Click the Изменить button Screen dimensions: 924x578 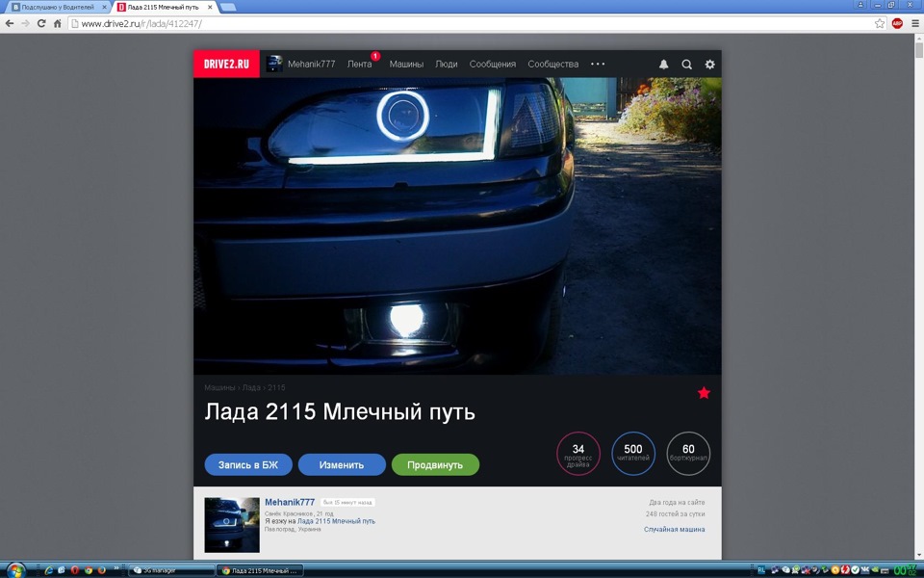tap(341, 464)
